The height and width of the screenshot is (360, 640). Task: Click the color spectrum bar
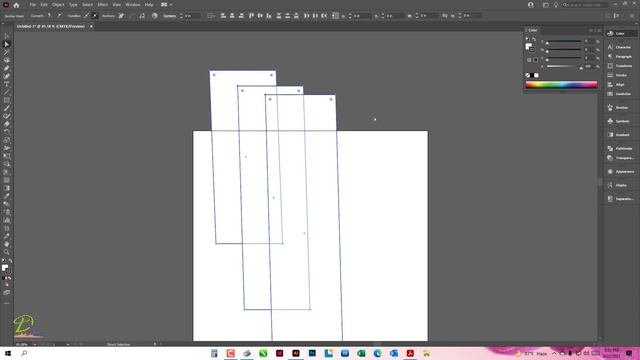(561, 85)
